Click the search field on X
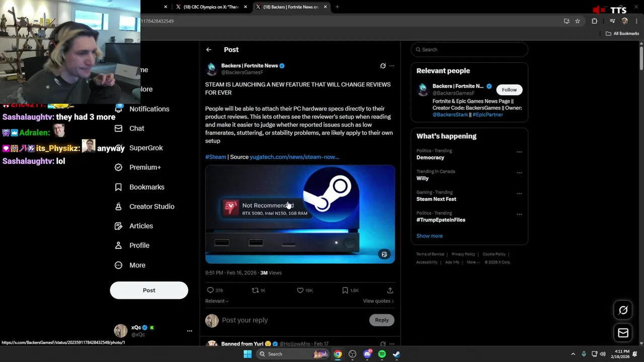 (x=469, y=50)
